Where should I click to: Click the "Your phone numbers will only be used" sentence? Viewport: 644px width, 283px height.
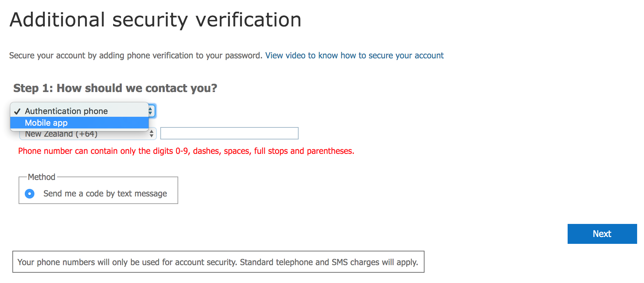pos(127,262)
